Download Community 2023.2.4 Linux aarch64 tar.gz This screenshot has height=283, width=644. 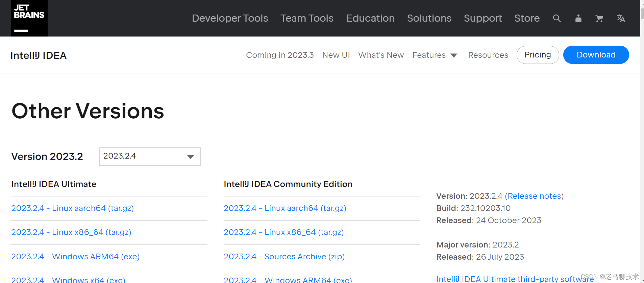pyautogui.click(x=285, y=208)
